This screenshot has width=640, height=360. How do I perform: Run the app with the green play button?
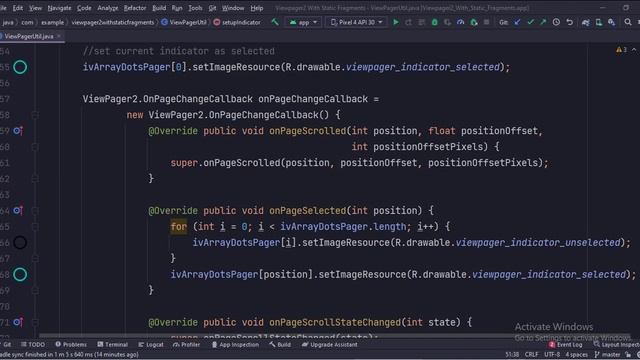point(396,22)
